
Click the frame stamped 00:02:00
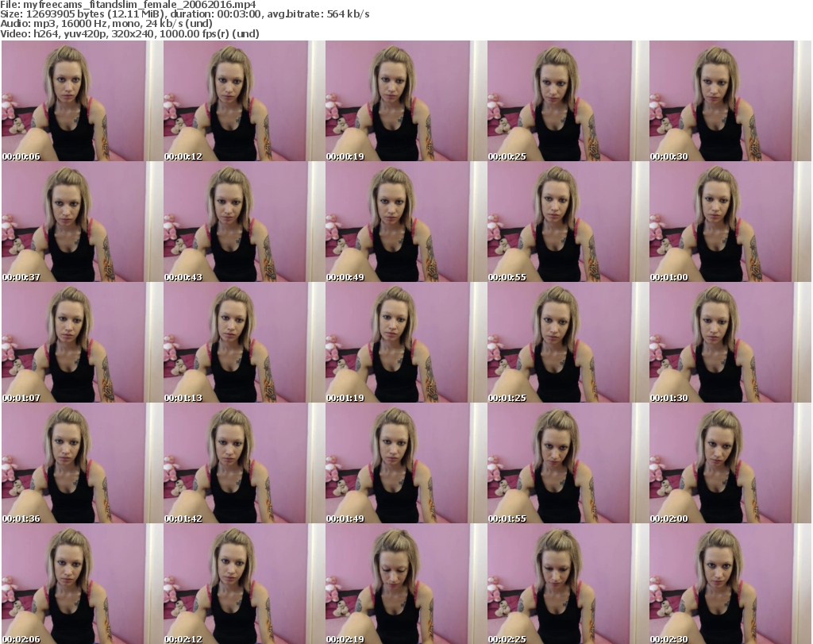(730, 463)
